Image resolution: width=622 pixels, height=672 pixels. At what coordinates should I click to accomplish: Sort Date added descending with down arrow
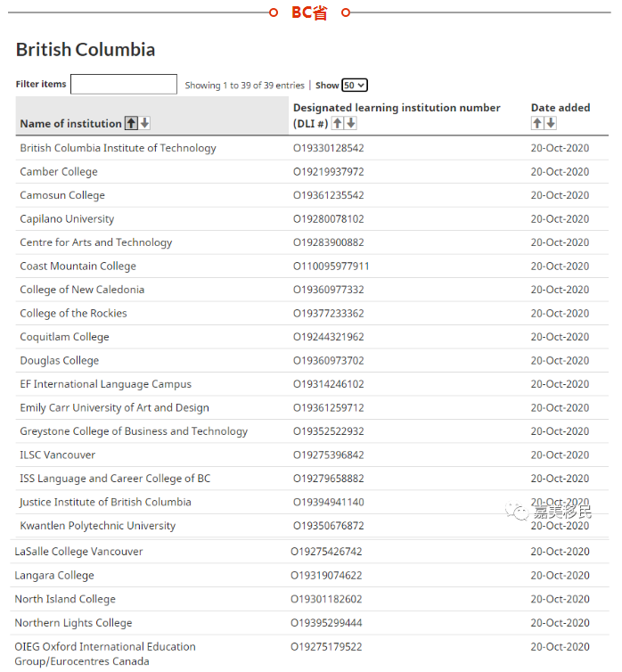click(551, 123)
